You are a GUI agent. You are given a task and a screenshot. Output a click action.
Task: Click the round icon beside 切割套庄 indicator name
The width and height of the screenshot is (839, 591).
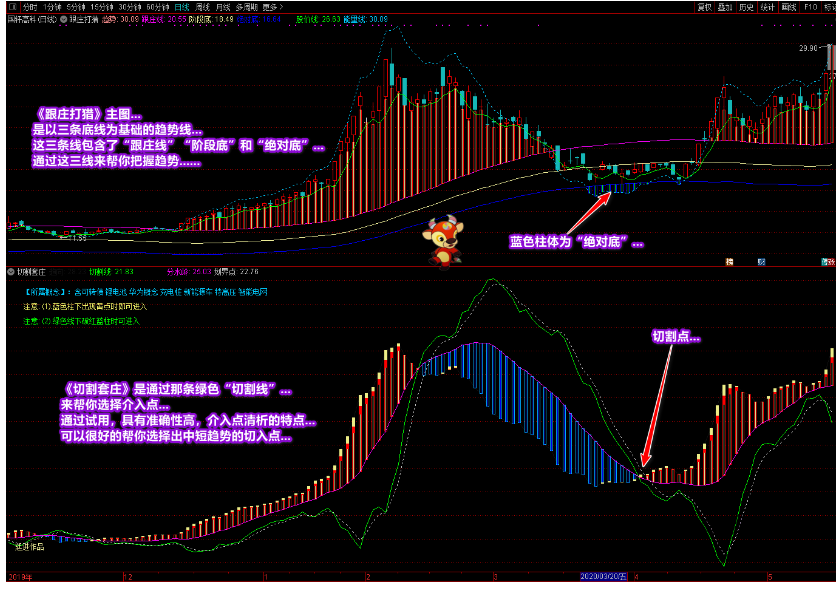coord(10,271)
